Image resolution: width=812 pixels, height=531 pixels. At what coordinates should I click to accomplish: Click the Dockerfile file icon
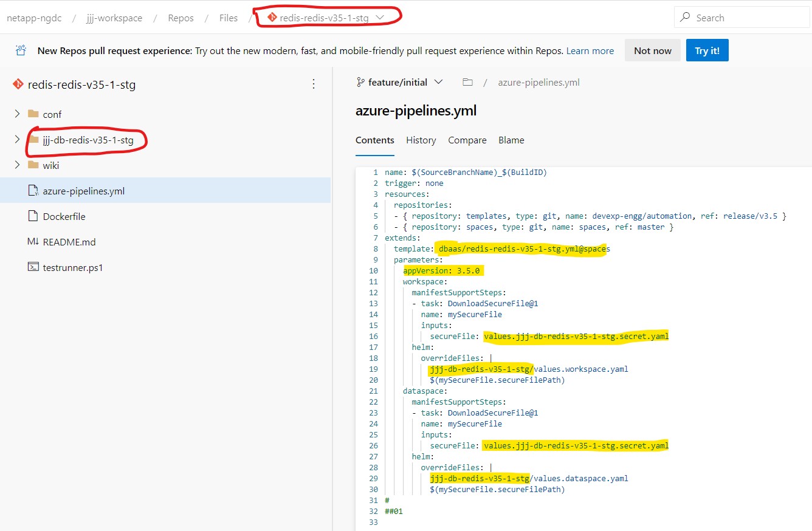pyautogui.click(x=33, y=216)
